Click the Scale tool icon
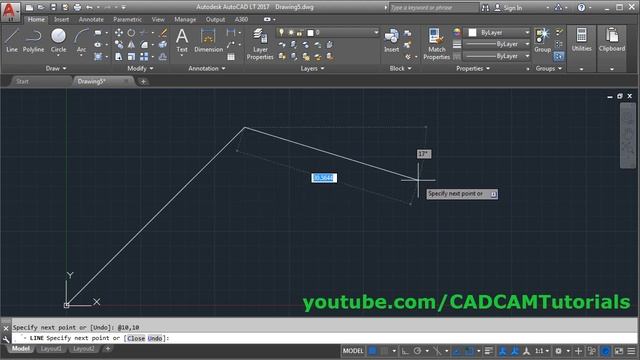 (x=131, y=56)
